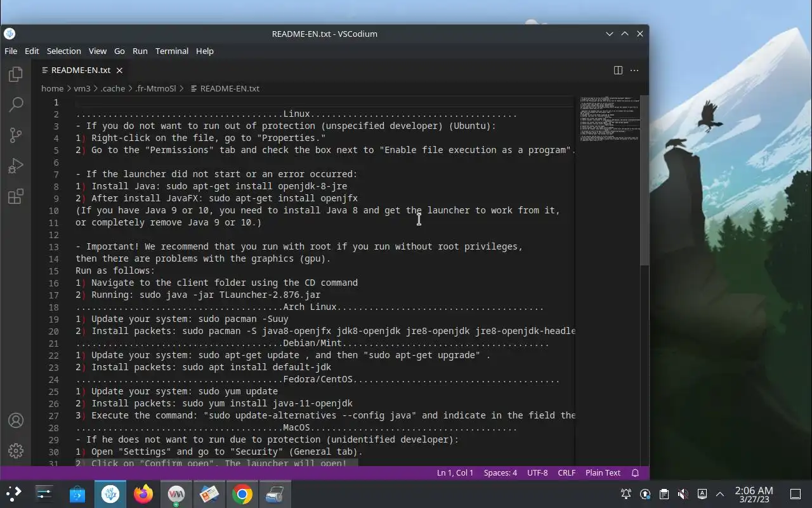Open notifications bell in status bar
The image size is (812, 508).
pyautogui.click(x=635, y=473)
